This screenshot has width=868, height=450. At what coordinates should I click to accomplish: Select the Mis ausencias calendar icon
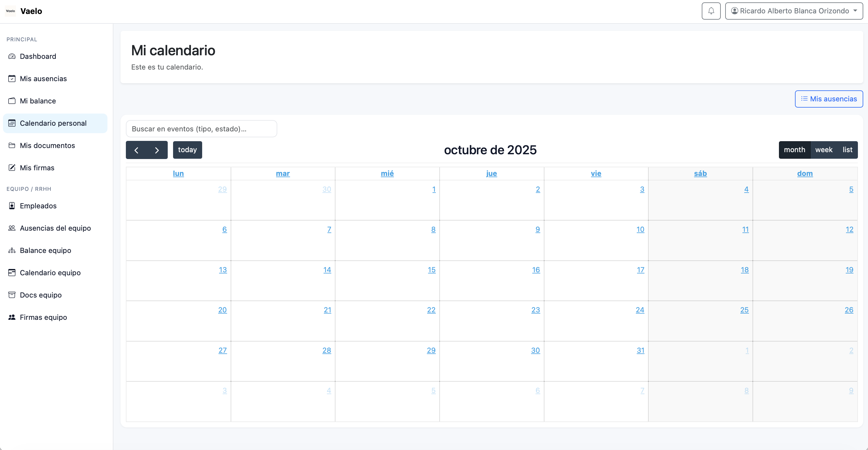pyautogui.click(x=12, y=78)
